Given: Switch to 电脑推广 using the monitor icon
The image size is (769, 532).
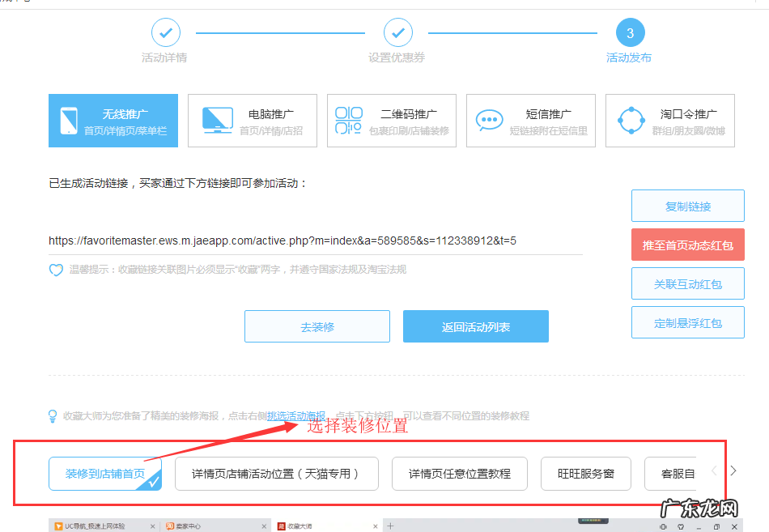Looking at the screenshot, I should pos(217,120).
